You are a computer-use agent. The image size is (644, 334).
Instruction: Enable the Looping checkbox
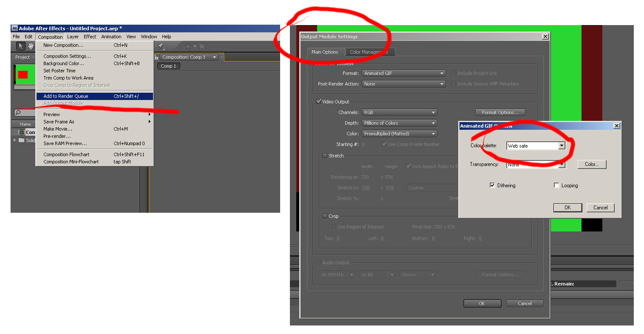[x=556, y=186]
